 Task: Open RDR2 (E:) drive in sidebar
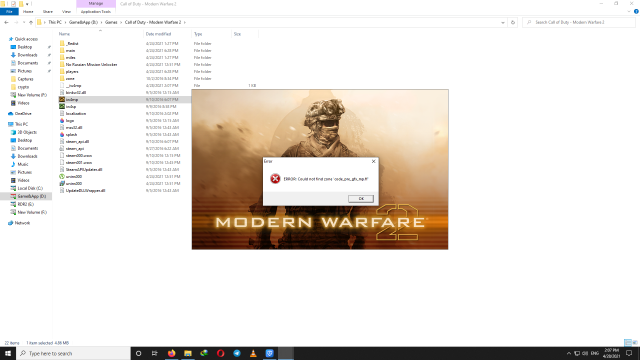point(26,204)
